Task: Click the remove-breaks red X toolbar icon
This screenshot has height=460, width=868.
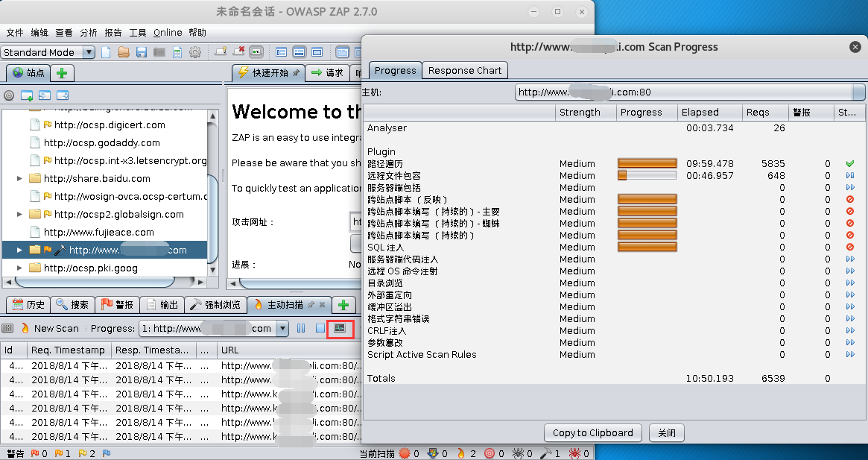Action: tap(238, 51)
